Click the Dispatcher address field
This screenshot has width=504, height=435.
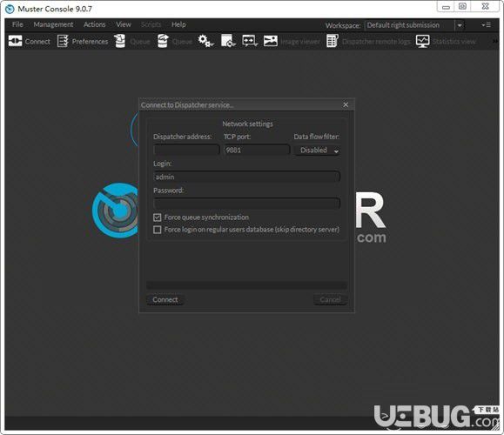pos(187,150)
